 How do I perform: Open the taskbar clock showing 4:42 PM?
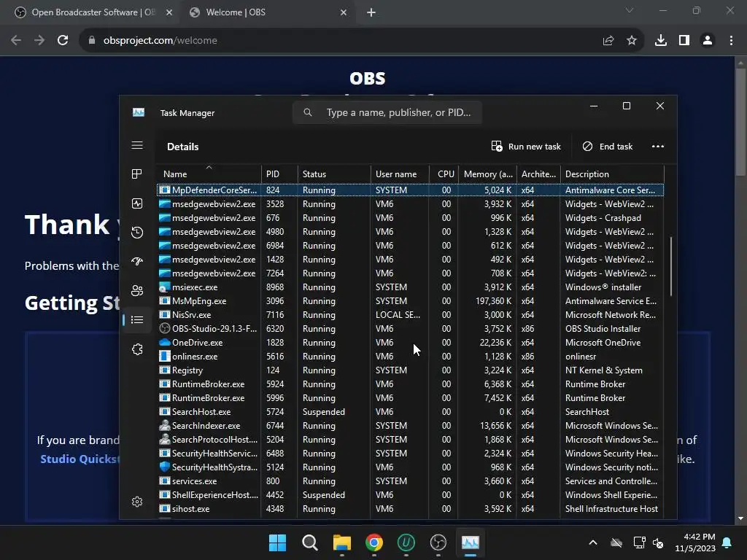695,542
